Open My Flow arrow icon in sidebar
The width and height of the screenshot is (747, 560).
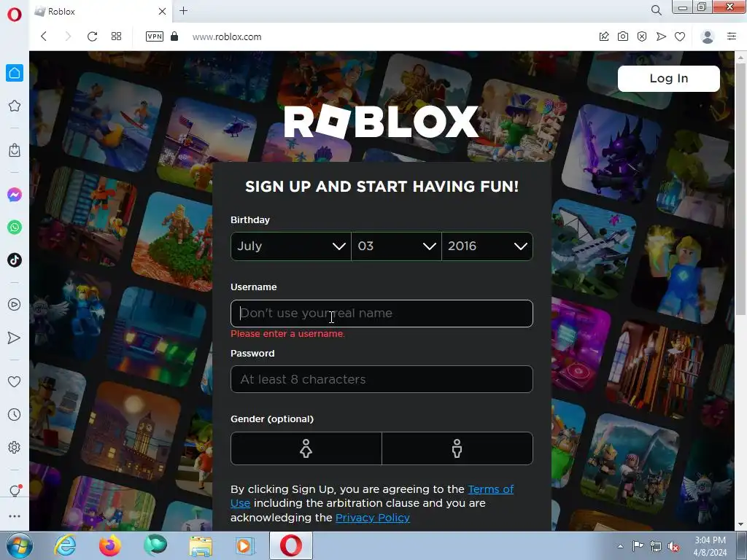[x=15, y=338]
